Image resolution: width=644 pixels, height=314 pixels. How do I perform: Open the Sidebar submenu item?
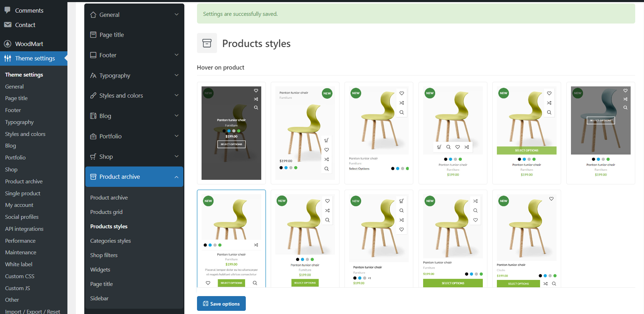(x=99, y=299)
